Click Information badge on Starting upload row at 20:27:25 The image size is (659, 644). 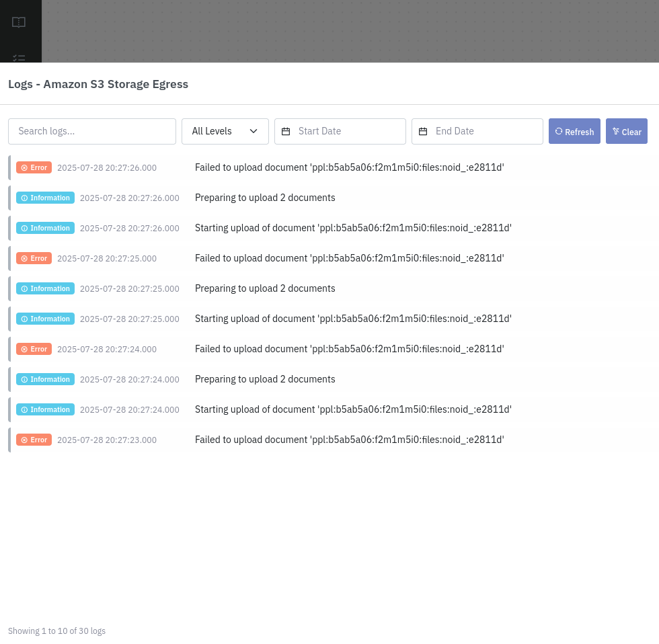pyautogui.click(x=46, y=319)
